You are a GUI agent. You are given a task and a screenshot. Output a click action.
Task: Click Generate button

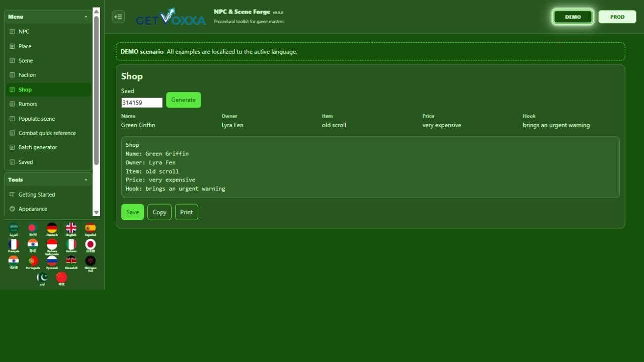point(184,100)
